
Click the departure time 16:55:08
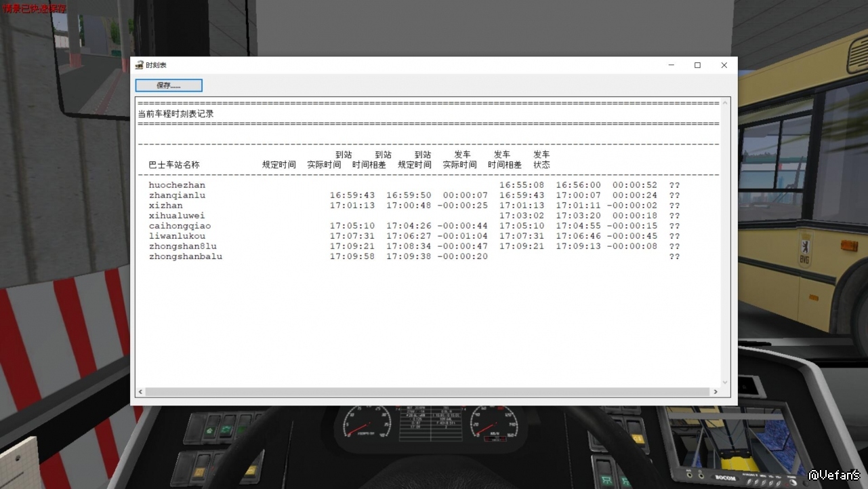(x=522, y=185)
